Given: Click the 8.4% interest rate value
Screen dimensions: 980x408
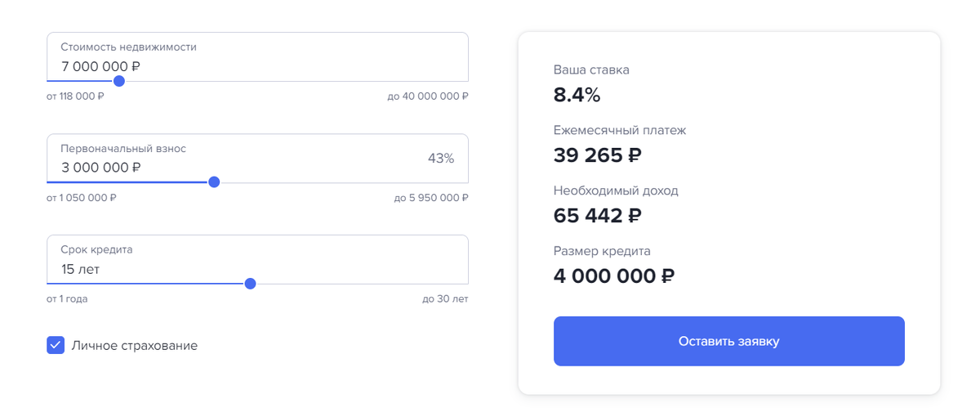Looking at the screenshot, I should click(577, 95).
